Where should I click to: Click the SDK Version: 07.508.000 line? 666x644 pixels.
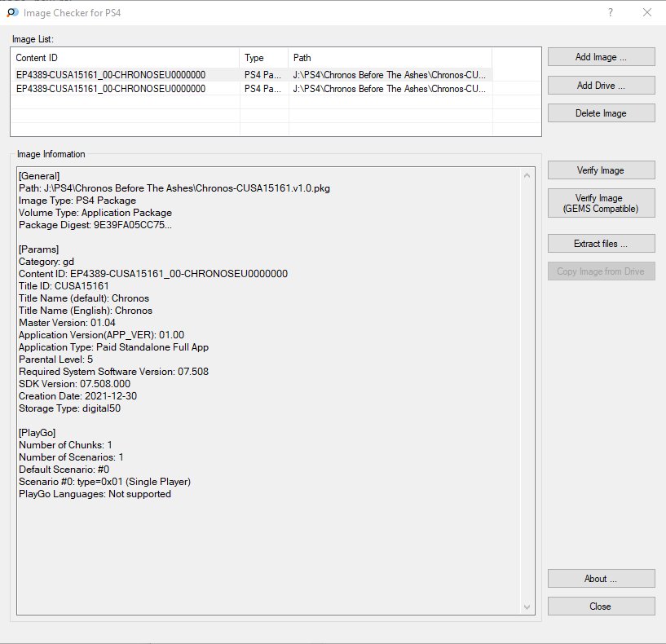pos(75,384)
